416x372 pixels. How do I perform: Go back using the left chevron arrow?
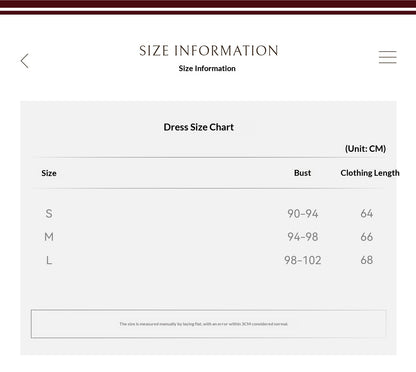click(25, 61)
